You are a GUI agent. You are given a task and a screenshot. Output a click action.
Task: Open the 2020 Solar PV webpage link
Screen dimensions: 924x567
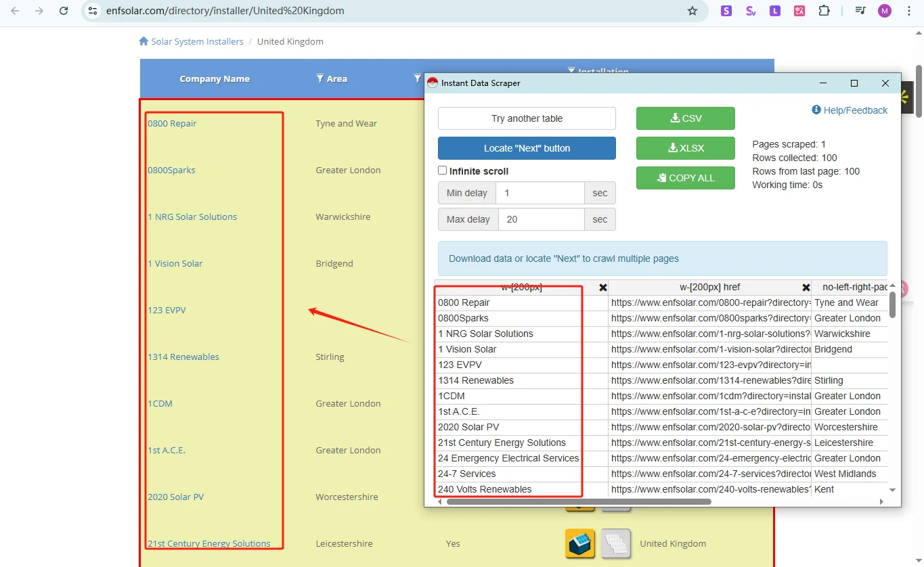[175, 497]
